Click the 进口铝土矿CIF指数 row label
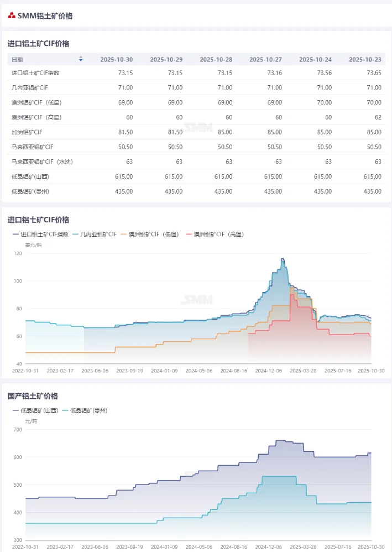The image size is (392, 552). (35, 73)
